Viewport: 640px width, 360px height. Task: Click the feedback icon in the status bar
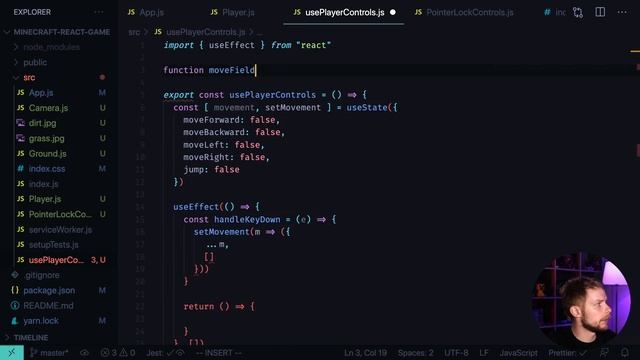click(x=604, y=353)
